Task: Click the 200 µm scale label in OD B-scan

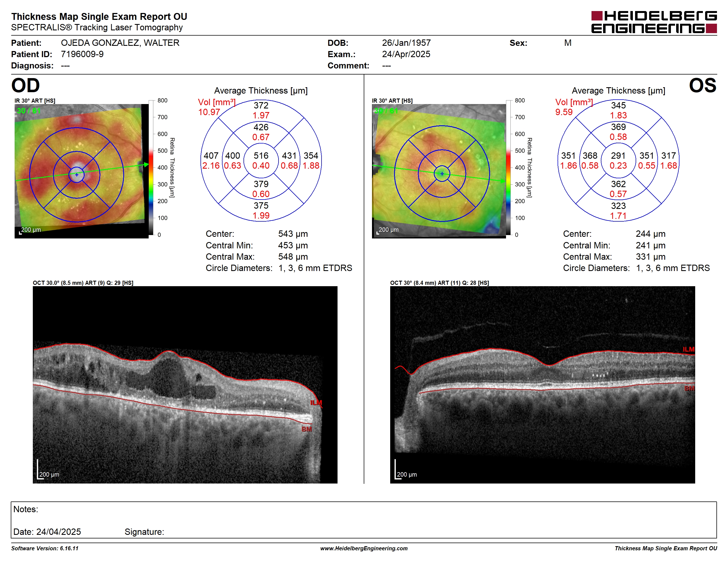Action: [49, 474]
